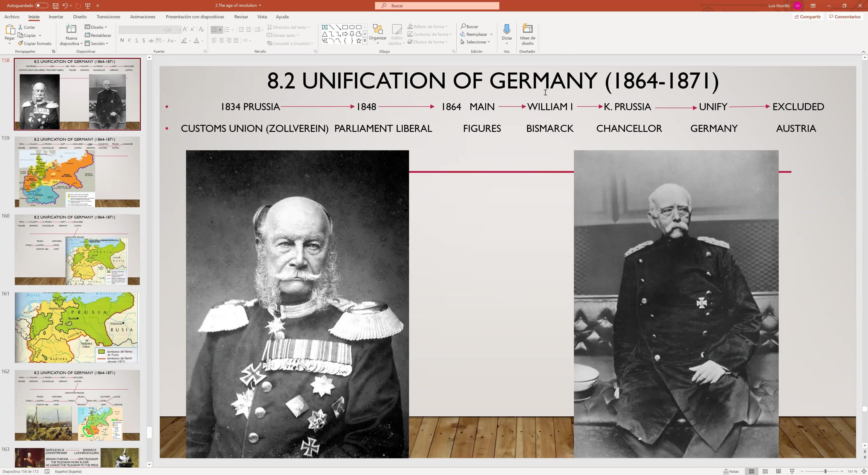Click the Comentarios button
Viewport: 868px width, 475px height.
[x=845, y=17]
